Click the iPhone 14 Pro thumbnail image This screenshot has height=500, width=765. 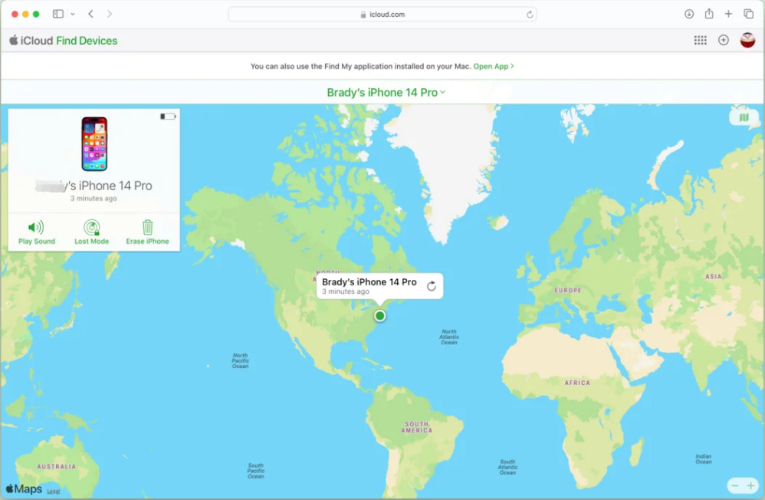tap(94, 144)
